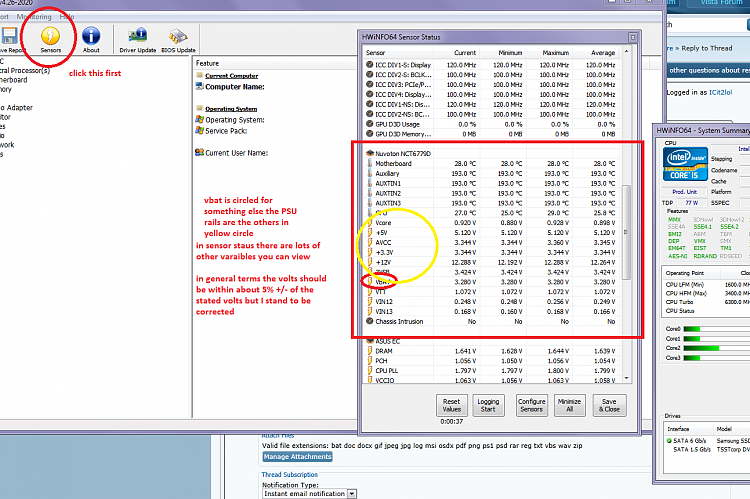Click sensor list scroll-down arrow
750x499 pixels.
(627, 378)
